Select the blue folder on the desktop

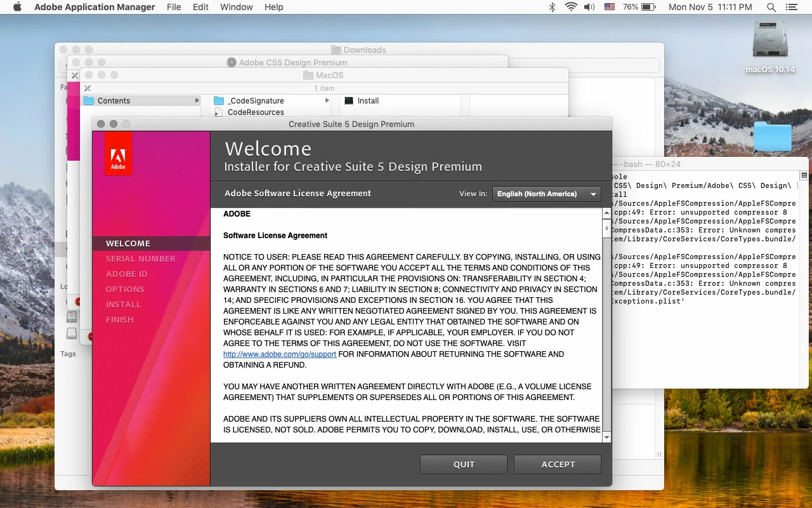pos(772,137)
